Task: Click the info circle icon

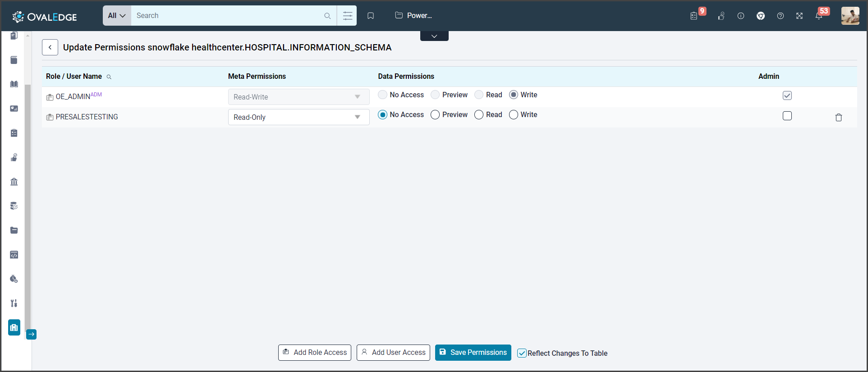Action: click(741, 16)
